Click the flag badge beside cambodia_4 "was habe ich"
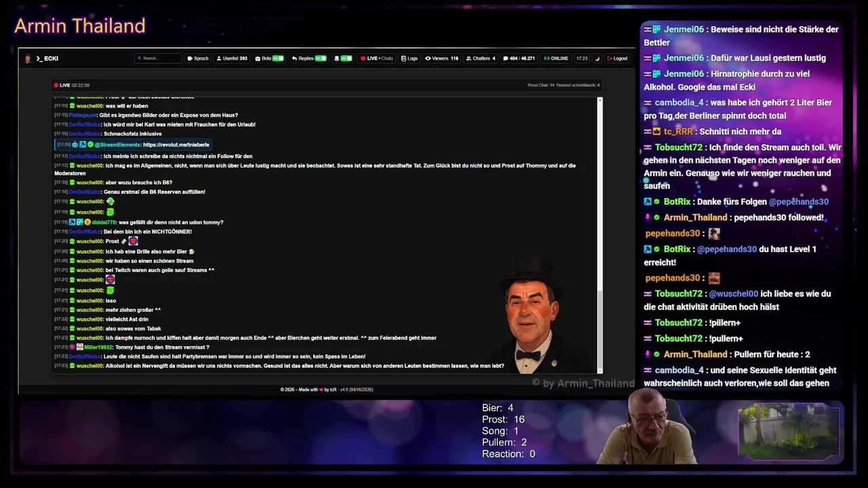The image size is (868, 488). 648,102
